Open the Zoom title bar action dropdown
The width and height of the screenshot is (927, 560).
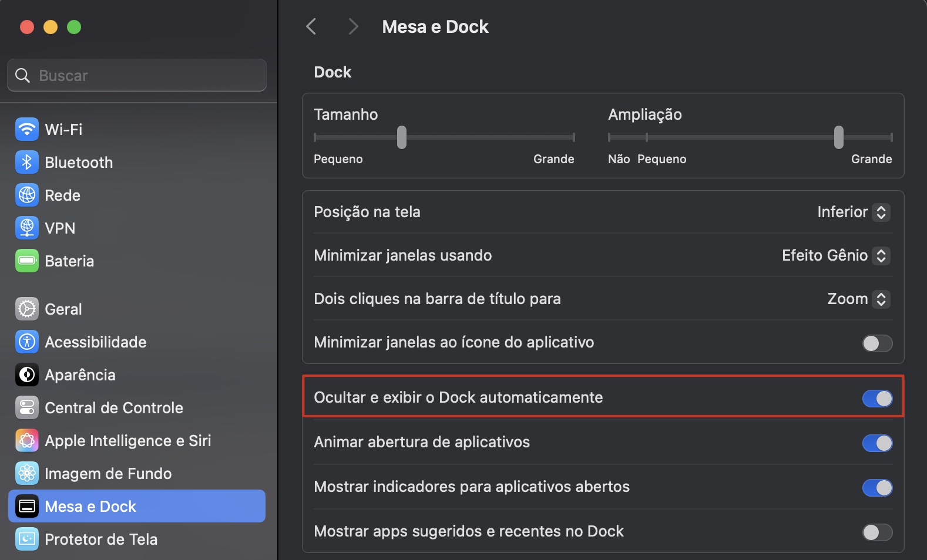[x=859, y=299]
